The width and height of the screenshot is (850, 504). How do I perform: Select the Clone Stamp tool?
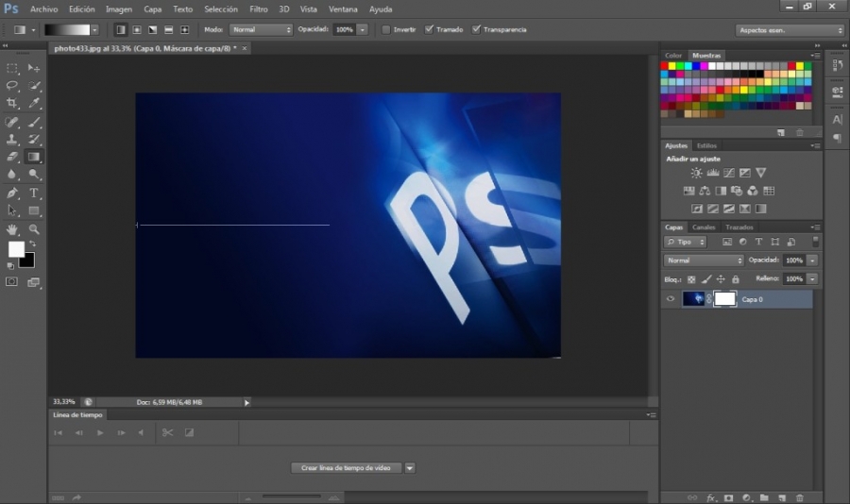tap(12, 140)
